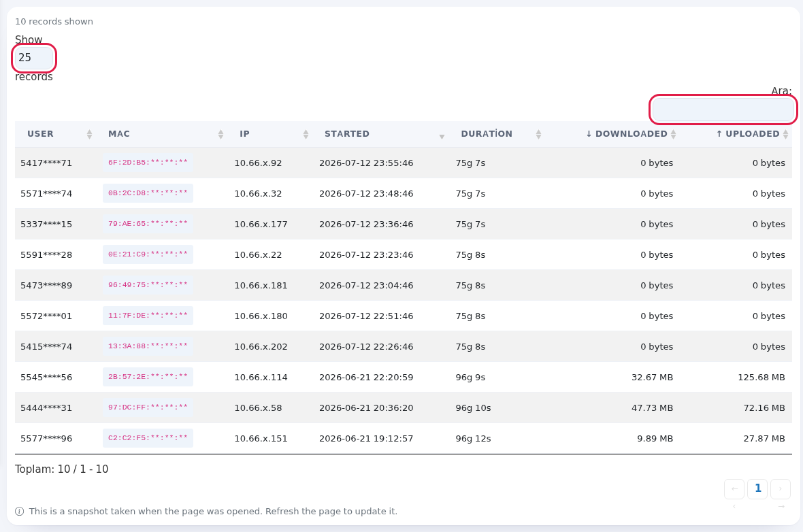Click start time 2026-07-12 23:36:46
The height and width of the screenshot is (532, 803).
(366, 225)
